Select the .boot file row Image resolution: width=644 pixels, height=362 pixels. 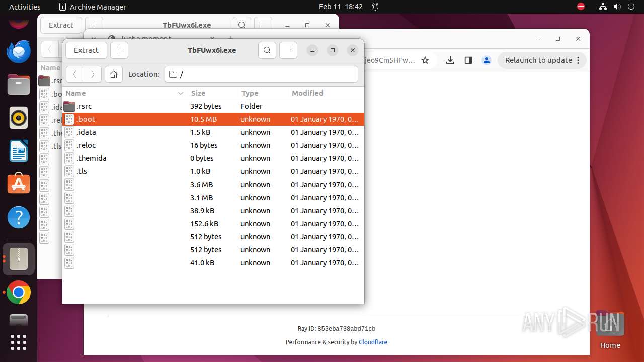click(x=213, y=119)
